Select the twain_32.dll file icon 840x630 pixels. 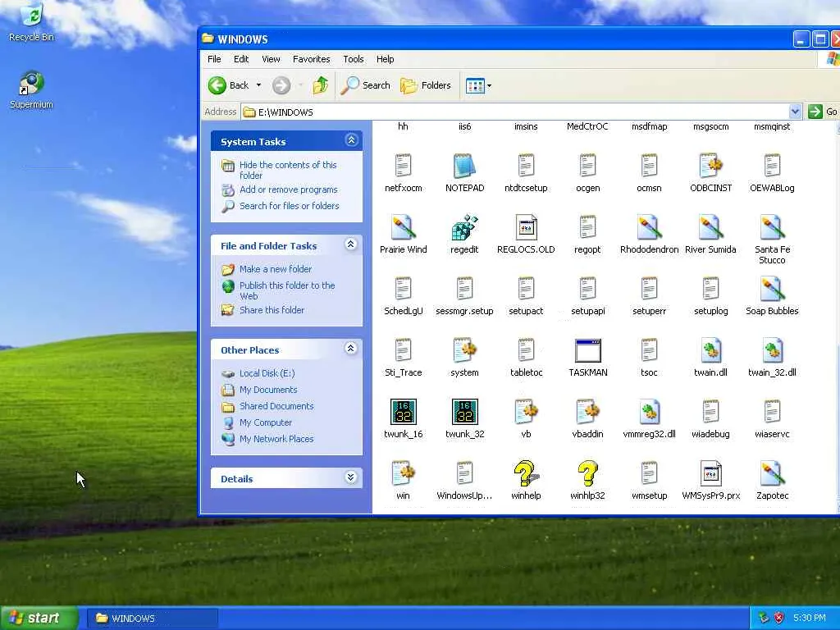[x=772, y=351]
